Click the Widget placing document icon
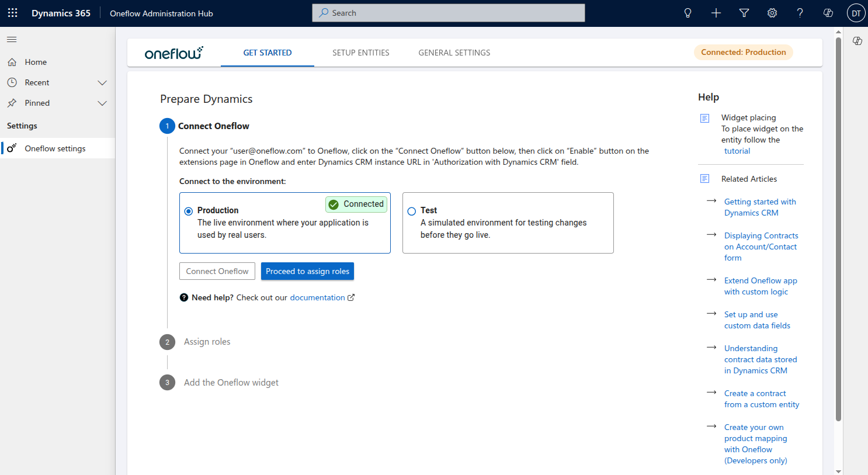Screen dimensions: 868x475 705,118
